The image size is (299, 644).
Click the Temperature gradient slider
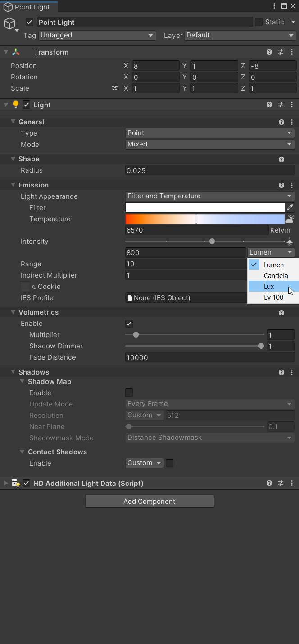(205, 219)
